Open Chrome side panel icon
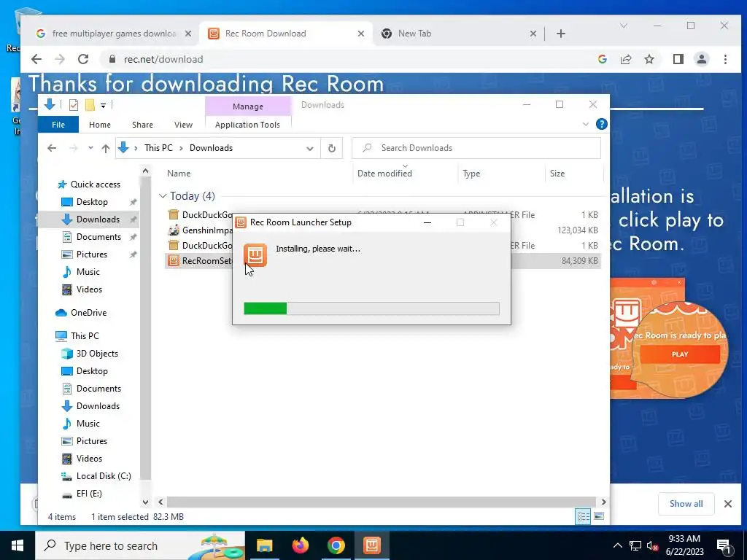 (678, 59)
